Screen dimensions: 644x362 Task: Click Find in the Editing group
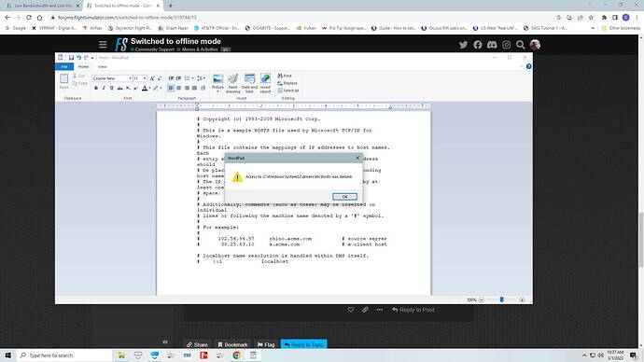[x=285, y=76]
